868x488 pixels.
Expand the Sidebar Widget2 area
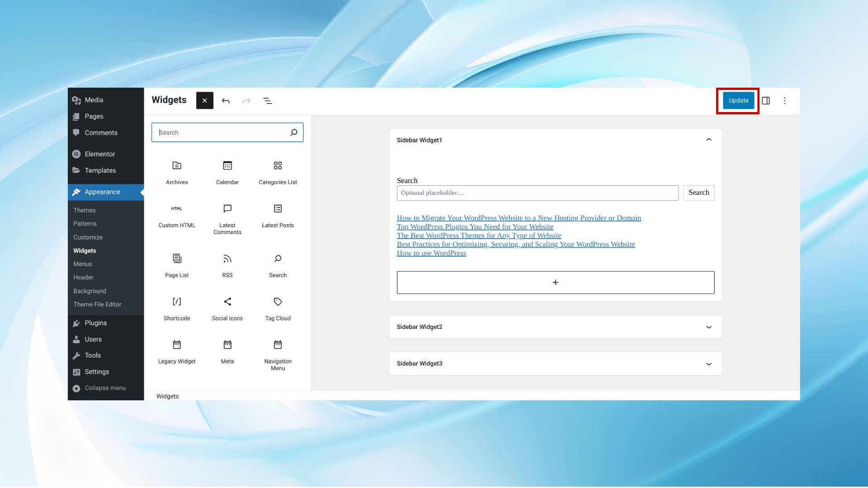click(709, 327)
